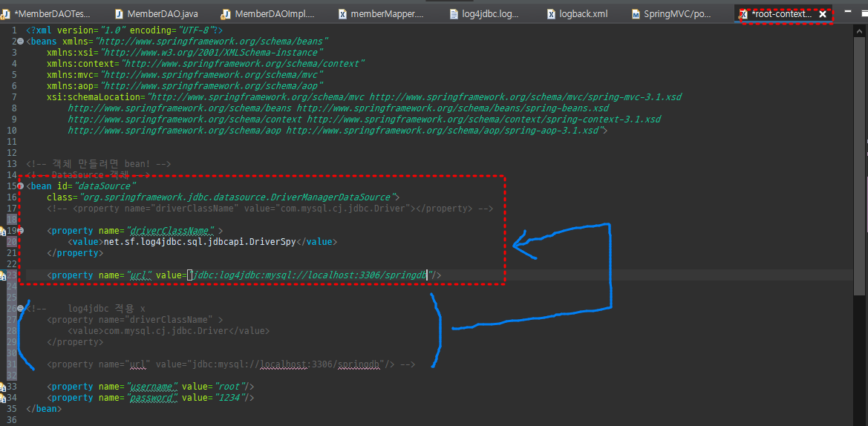Minimize the editor area
This screenshot has height=426, width=868.
(847, 11)
